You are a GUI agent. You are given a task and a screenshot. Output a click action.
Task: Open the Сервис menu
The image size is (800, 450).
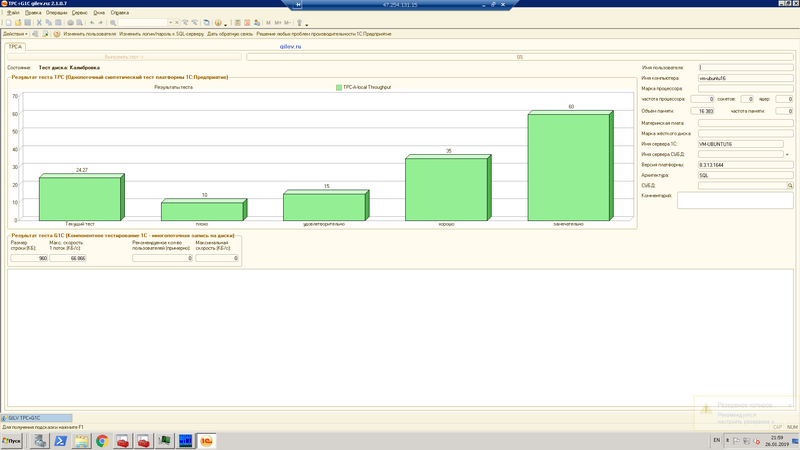(x=80, y=12)
